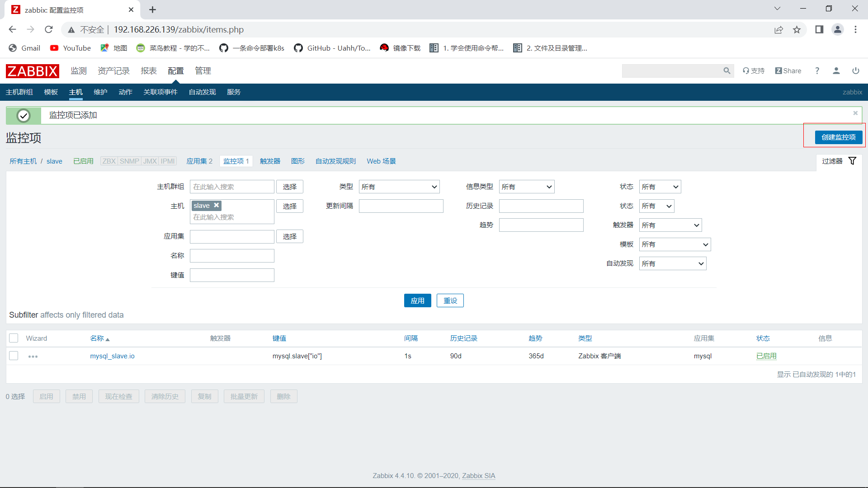Open the user profile icon
Image resolution: width=868 pixels, height=488 pixels.
coord(836,71)
